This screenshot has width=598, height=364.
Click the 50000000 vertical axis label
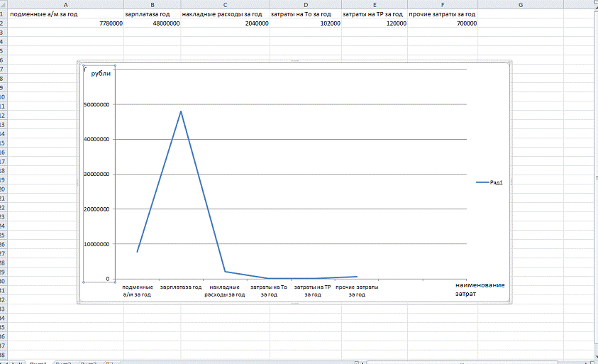pyautogui.click(x=96, y=104)
